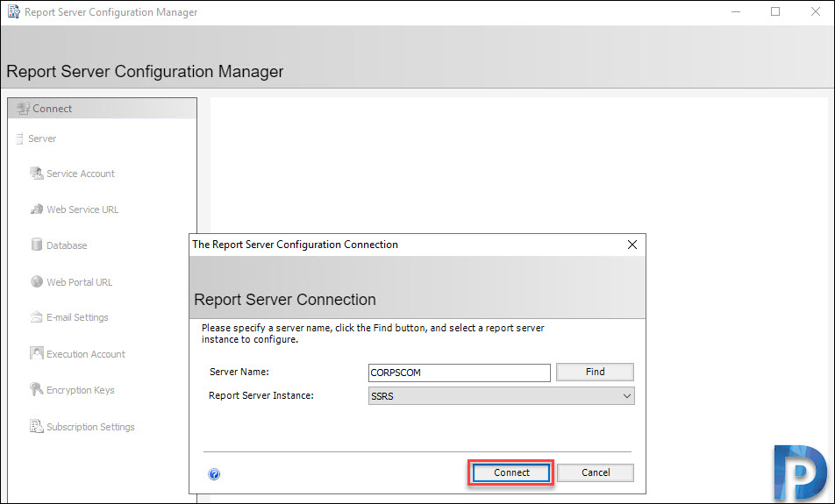This screenshot has height=504, width=835.
Task: Click the Server Name field containing CORPSCOM
Action: 459,373
